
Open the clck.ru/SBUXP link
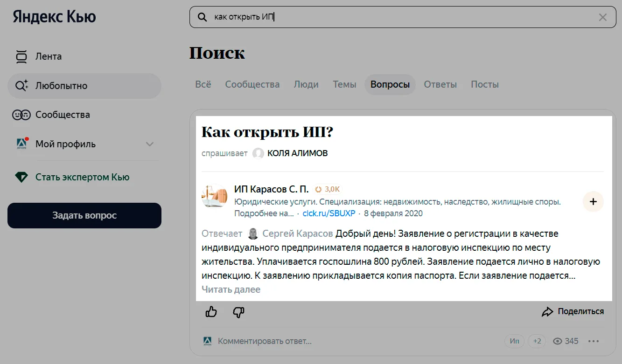[329, 213]
